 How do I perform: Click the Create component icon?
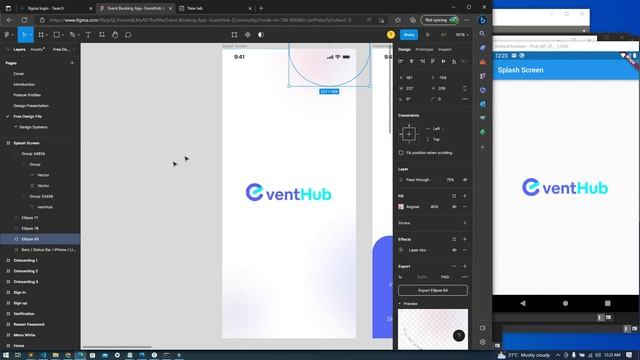[x=247, y=35]
